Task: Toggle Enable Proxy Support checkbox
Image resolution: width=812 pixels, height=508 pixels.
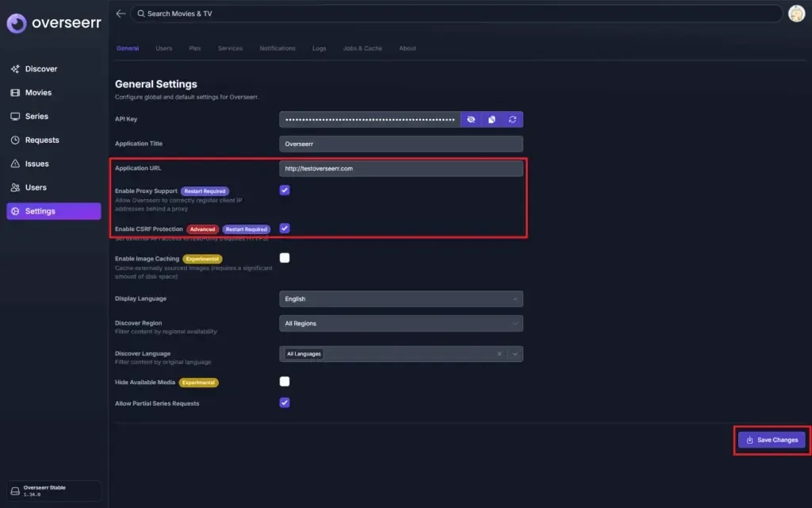Action: (285, 190)
